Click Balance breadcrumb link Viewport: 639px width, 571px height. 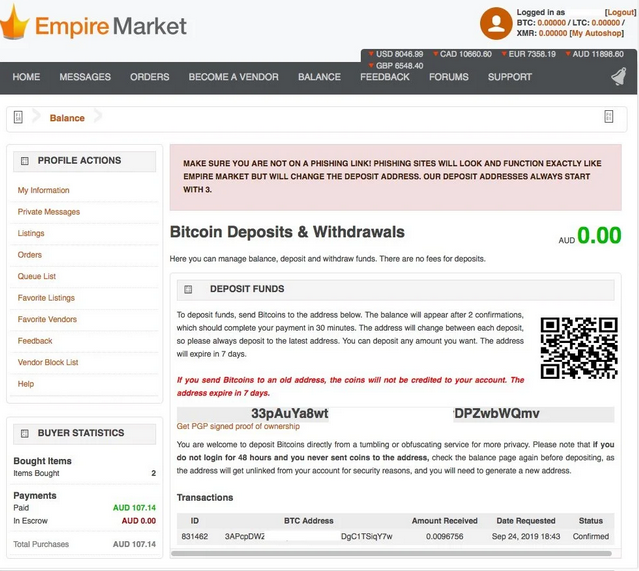pos(67,118)
